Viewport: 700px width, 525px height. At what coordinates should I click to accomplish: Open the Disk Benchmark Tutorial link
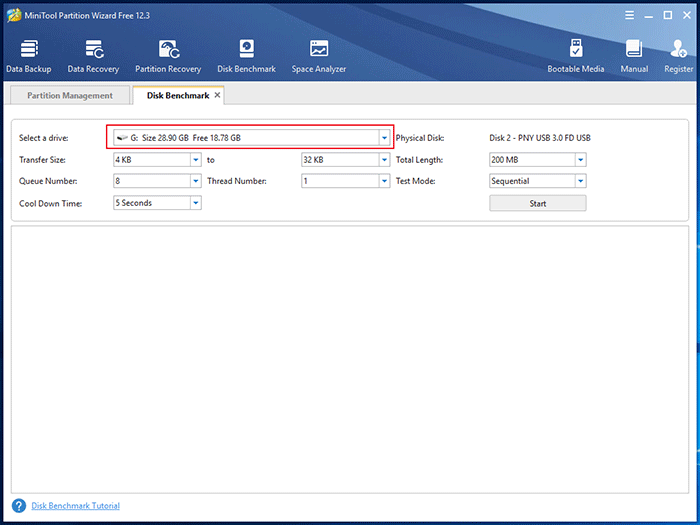75,506
